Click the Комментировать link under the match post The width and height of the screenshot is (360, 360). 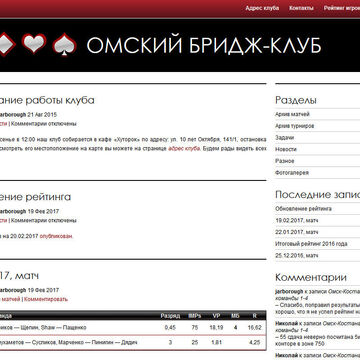pyautogui.click(x=46, y=299)
